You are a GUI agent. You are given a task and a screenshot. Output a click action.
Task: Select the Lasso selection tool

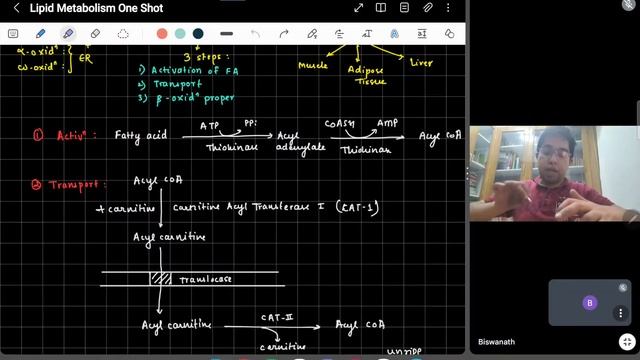pos(123,33)
